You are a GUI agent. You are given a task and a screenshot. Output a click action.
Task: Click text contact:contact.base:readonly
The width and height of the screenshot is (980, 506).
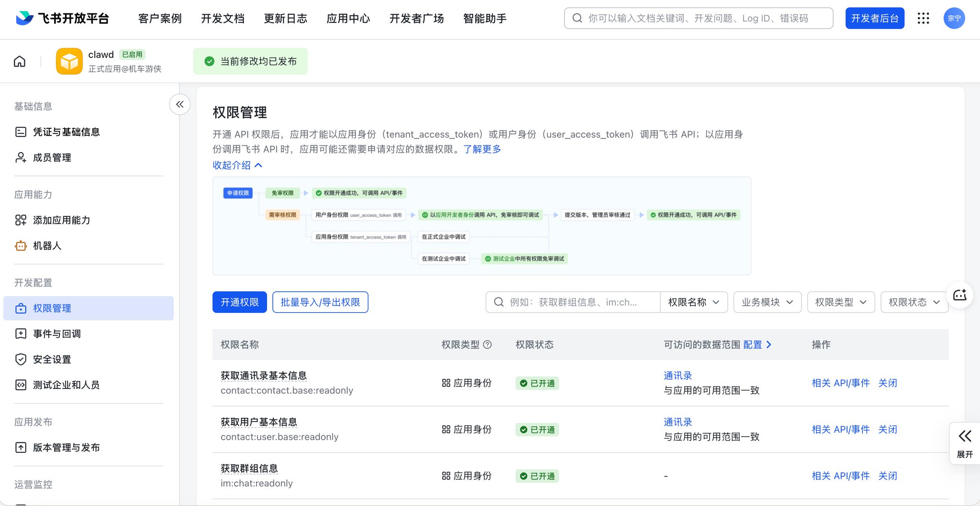(287, 390)
